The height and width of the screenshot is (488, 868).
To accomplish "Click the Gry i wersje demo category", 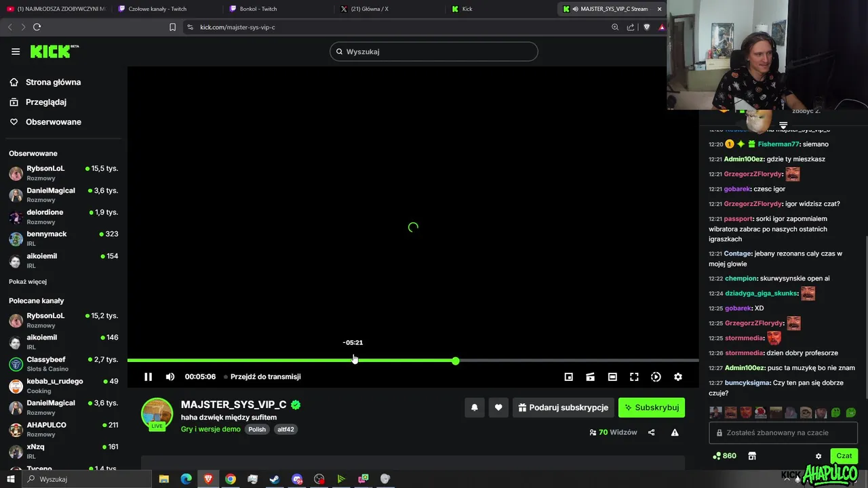I will 211,429.
